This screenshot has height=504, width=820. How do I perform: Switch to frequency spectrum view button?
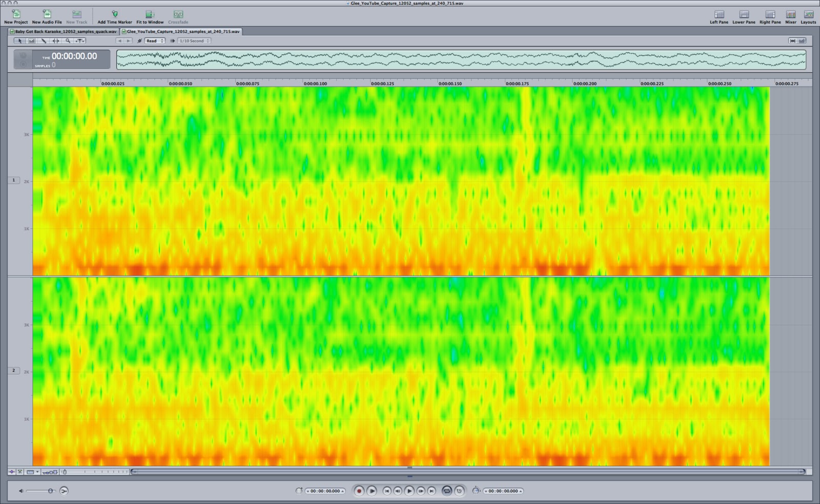click(x=802, y=41)
